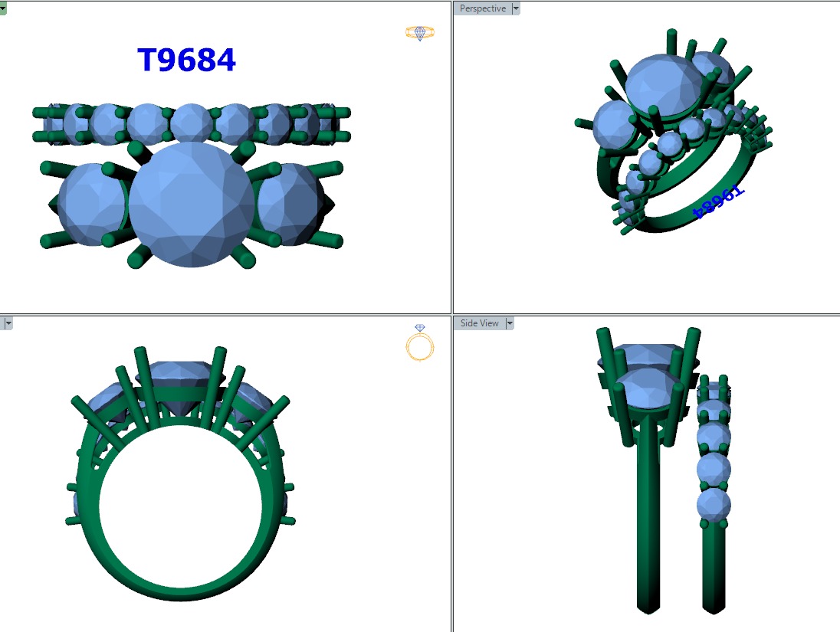Expand the top-left viewport menu arrow

point(2,8)
